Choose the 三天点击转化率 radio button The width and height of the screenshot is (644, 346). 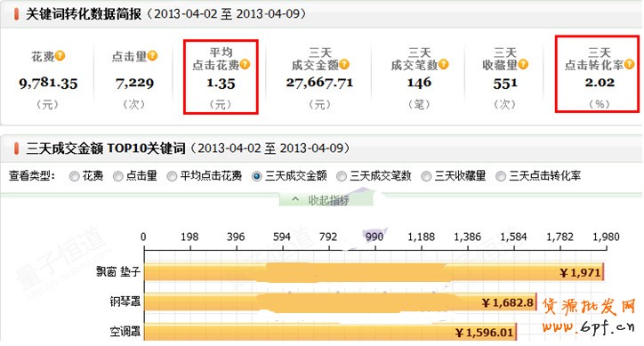501,176
